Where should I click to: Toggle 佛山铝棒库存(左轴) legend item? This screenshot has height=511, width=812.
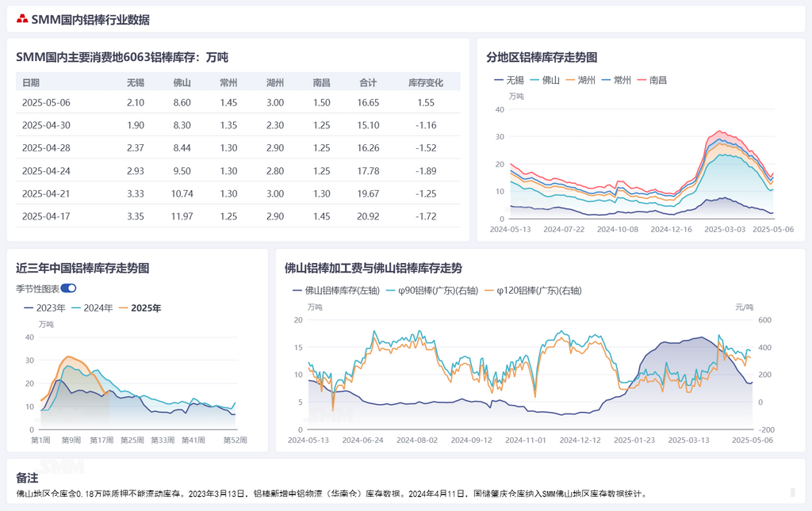pos(335,291)
